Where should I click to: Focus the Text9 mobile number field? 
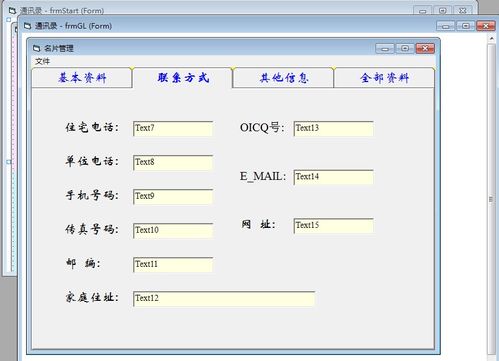click(x=173, y=196)
